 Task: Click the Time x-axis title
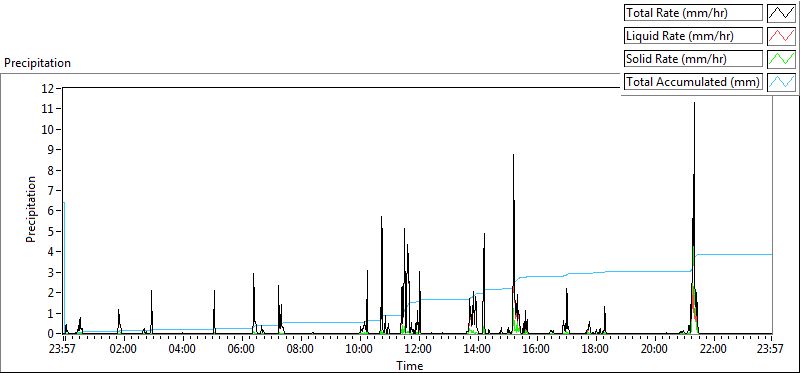[x=409, y=366]
